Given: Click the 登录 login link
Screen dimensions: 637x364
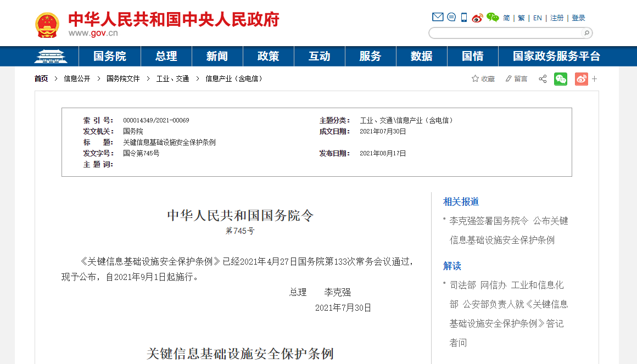Looking at the screenshot, I should coord(578,18).
